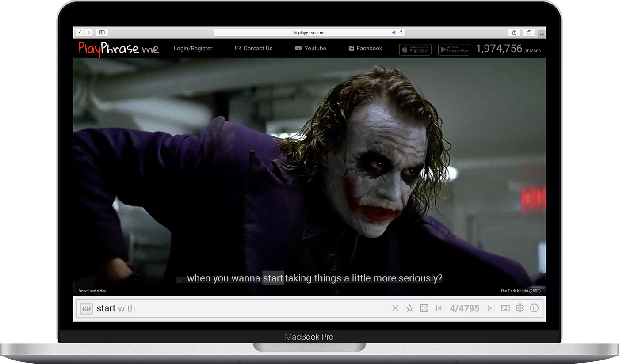Visit the Youtube channel link
This screenshot has width=619, height=364.
point(311,49)
